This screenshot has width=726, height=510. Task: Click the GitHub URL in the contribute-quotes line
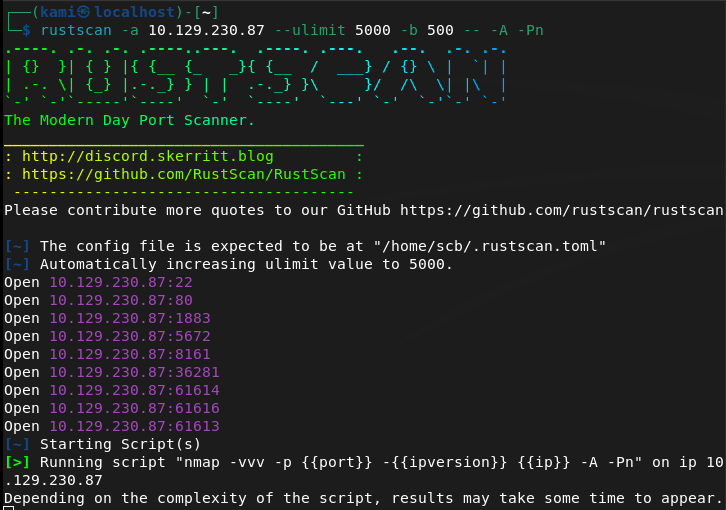tap(561, 210)
